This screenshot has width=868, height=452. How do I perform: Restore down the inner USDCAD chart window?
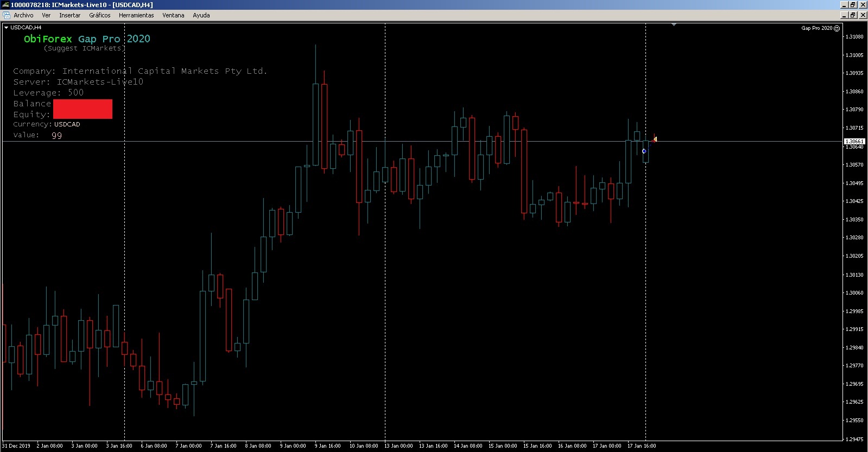pyautogui.click(x=853, y=15)
